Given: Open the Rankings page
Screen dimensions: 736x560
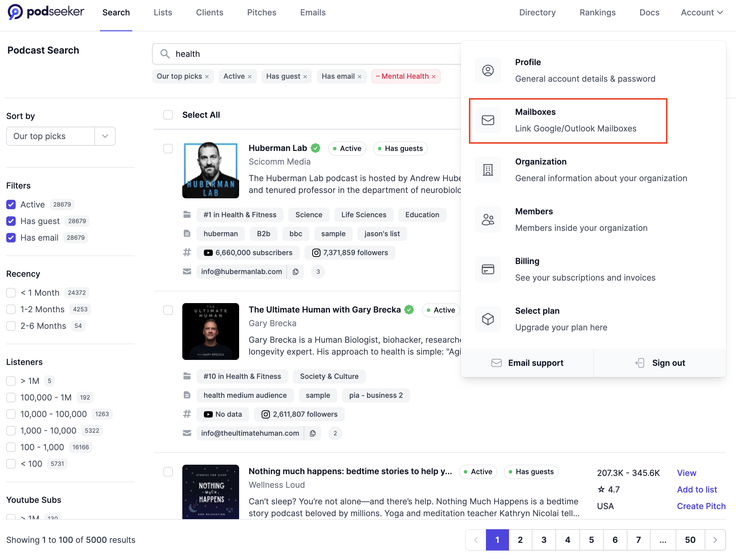Looking at the screenshot, I should tap(597, 12).
